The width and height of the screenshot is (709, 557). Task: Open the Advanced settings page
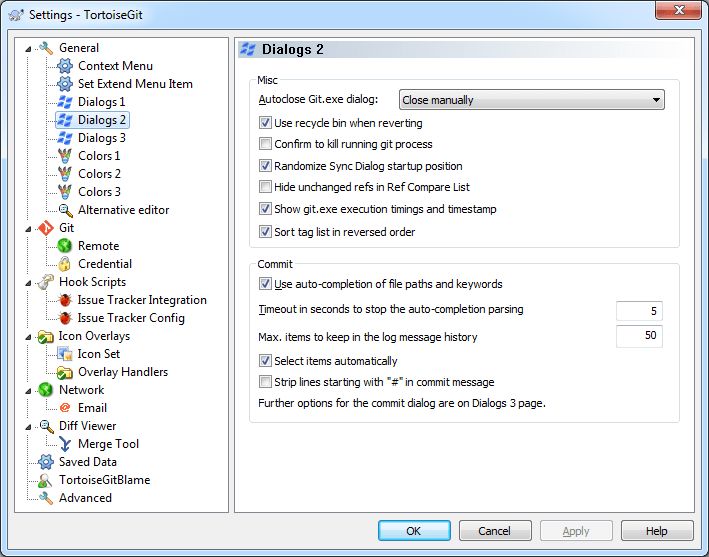coord(85,498)
